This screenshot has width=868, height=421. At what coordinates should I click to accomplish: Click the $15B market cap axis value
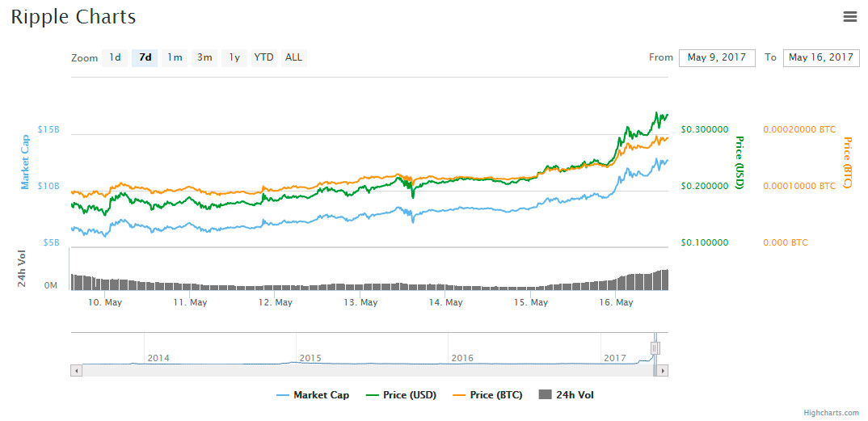(x=48, y=129)
